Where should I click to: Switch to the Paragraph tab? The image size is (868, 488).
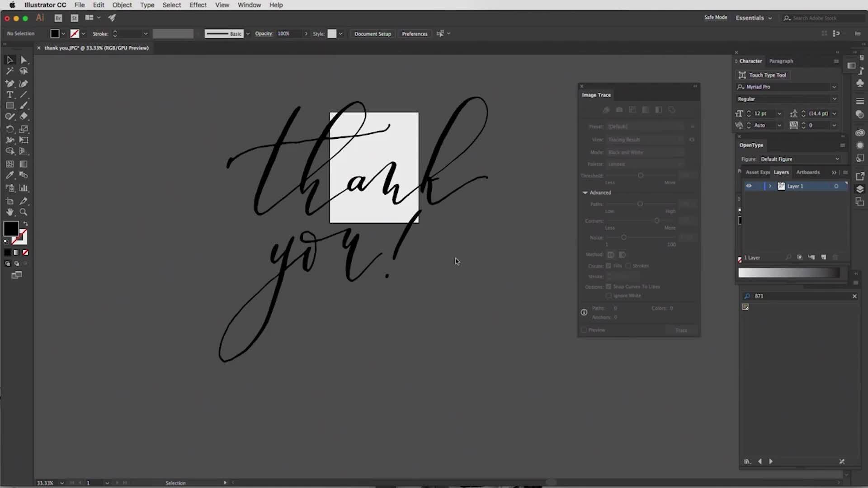pos(781,61)
